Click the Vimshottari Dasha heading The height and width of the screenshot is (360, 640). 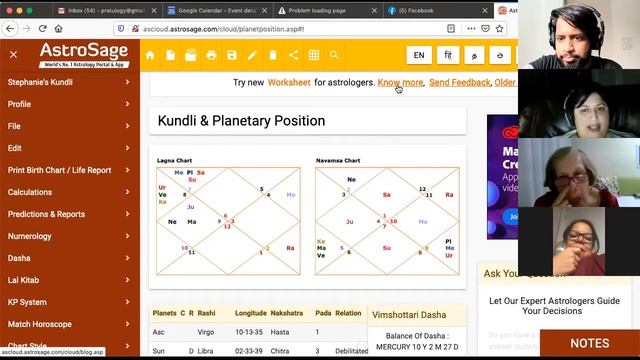click(409, 315)
